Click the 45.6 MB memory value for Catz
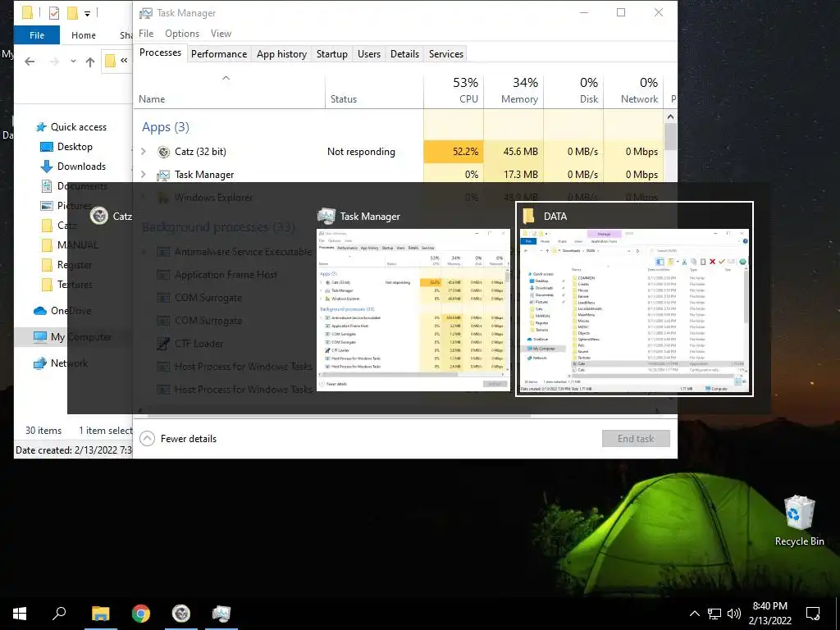The width and height of the screenshot is (840, 630). 514,152
